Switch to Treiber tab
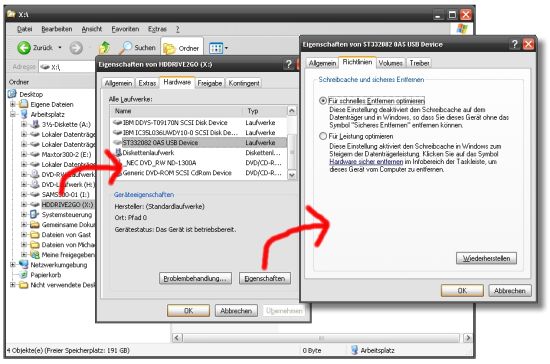This screenshot has height=364, width=550. 420,63
